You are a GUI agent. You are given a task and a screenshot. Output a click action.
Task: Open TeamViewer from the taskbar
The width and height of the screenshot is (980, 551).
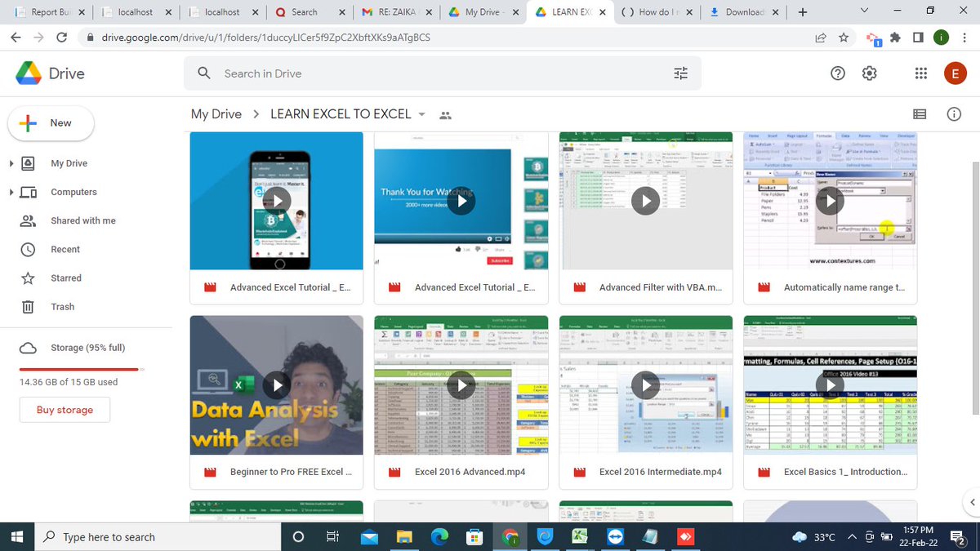(x=617, y=536)
